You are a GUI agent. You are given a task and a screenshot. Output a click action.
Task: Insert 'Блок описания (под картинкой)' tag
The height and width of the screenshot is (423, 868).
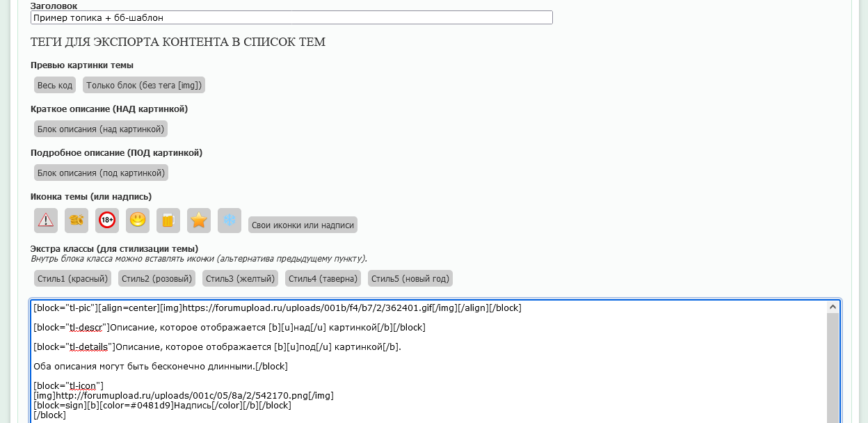(x=101, y=173)
